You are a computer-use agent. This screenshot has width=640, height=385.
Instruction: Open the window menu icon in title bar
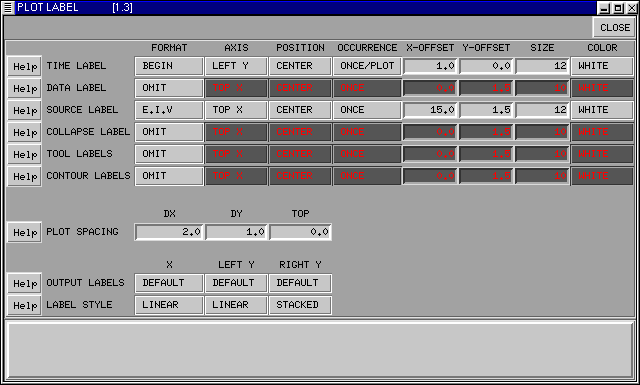[8, 8]
